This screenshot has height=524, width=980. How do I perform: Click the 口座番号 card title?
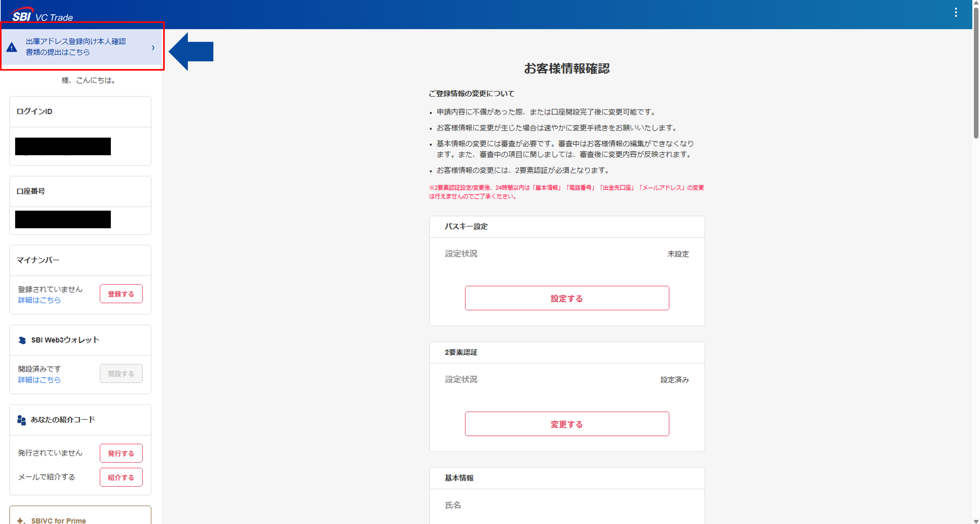pos(31,191)
